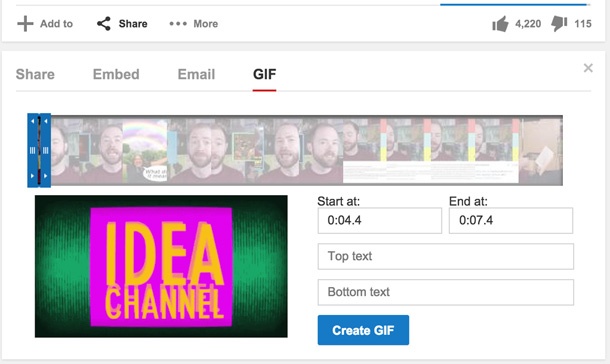This screenshot has height=364, width=610.
Task: Click the 115 dislikes count
Action: pyautogui.click(x=583, y=24)
